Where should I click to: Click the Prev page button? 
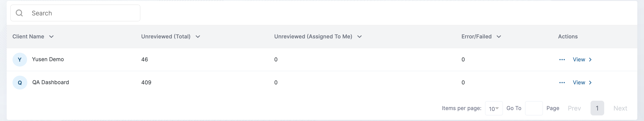574,108
